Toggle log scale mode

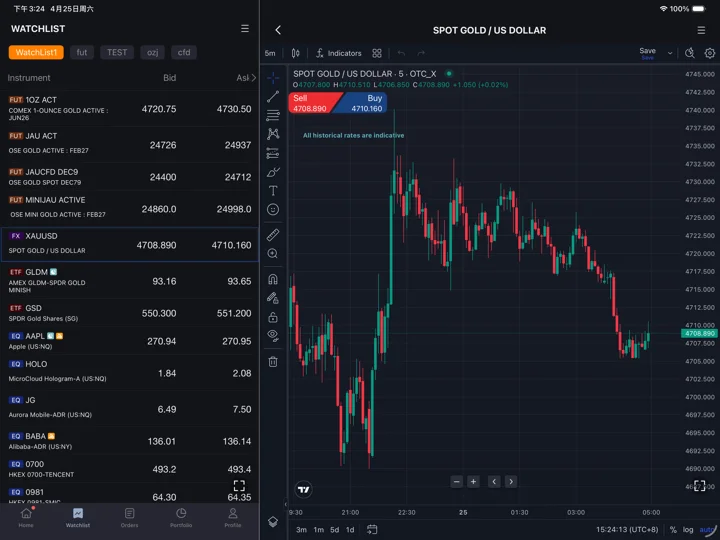coord(688,529)
